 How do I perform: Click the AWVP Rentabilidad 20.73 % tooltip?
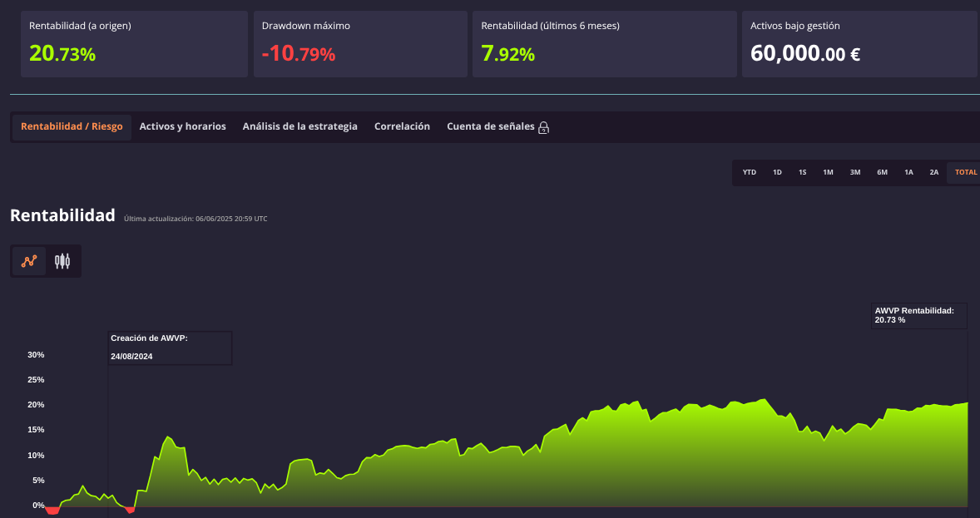click(918, 316)
